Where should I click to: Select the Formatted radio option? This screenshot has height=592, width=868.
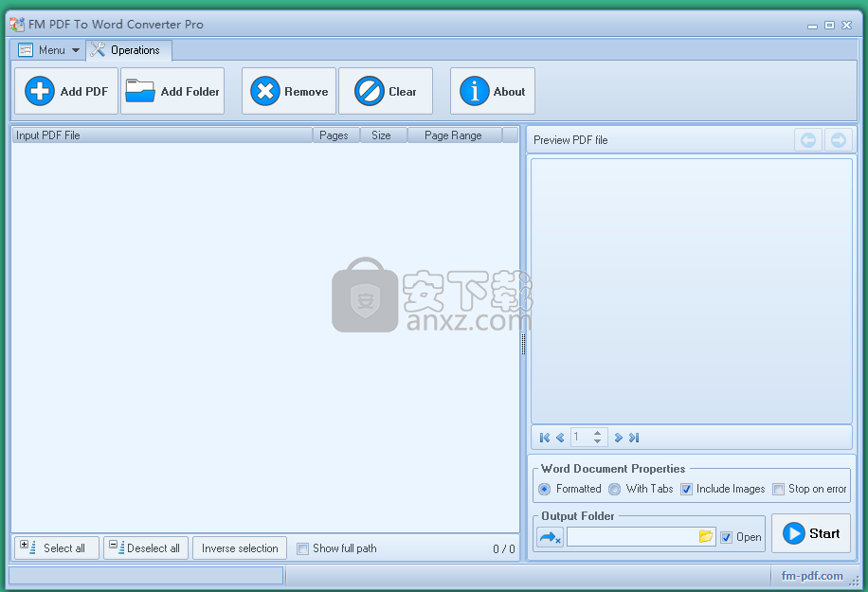[x=545, y=489]
